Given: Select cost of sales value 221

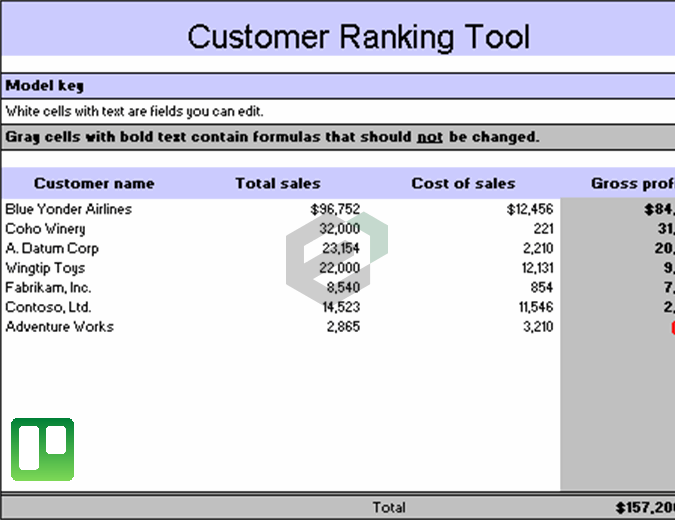Looking at the screenshot, I should (x=544, y=229).
